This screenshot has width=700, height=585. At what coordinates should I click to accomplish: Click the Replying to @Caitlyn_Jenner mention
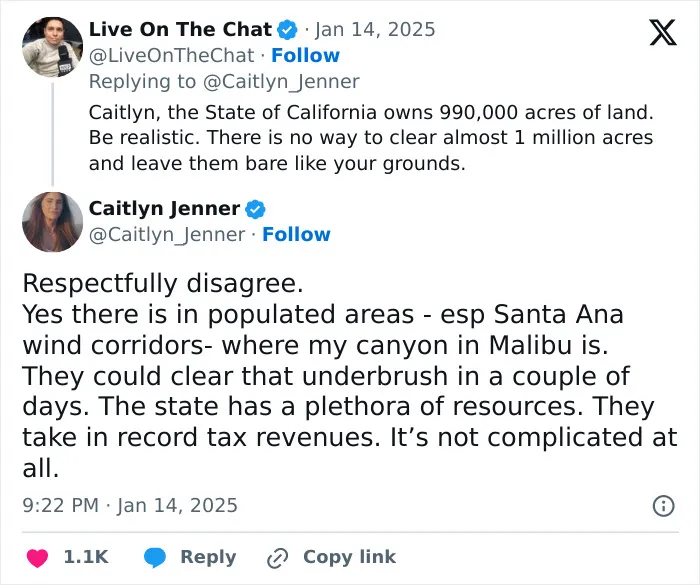pos(282,82)
